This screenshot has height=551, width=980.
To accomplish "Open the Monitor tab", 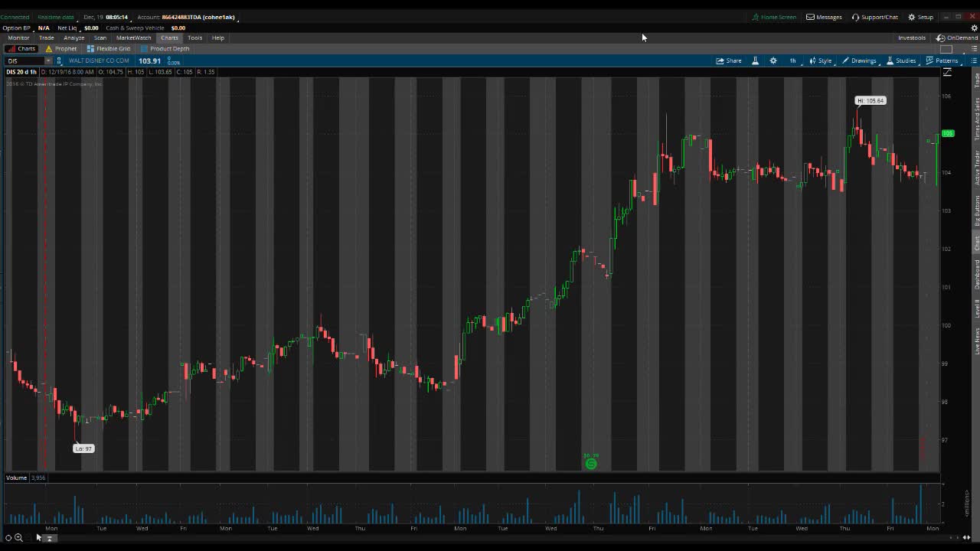I will pyautogui.click(x=18, y=37).
